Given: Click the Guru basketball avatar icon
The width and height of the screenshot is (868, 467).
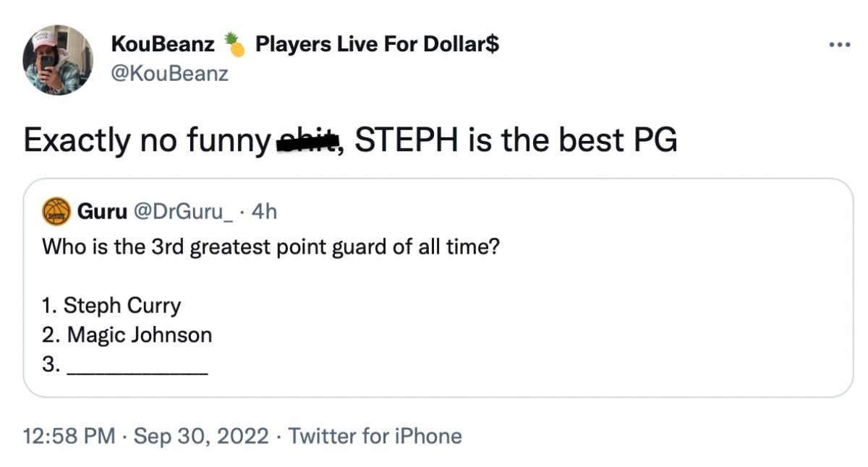Looking at the screenshot, I should 57,212.
